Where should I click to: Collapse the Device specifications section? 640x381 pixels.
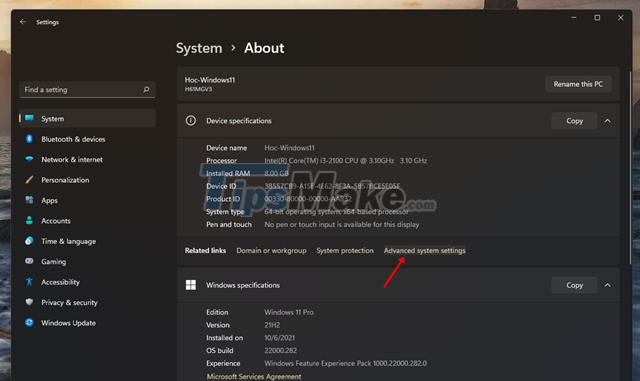click(607, 120)
